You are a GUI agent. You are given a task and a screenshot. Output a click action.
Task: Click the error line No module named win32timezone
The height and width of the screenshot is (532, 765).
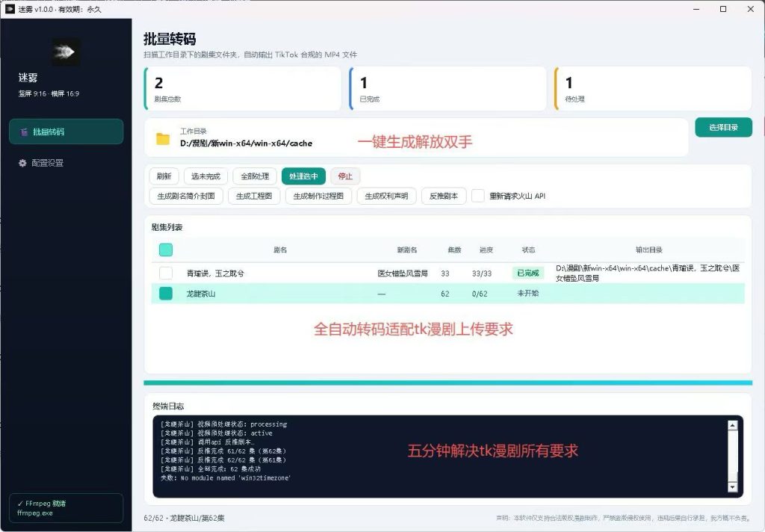pyautogui.click(x=226, y=477)
